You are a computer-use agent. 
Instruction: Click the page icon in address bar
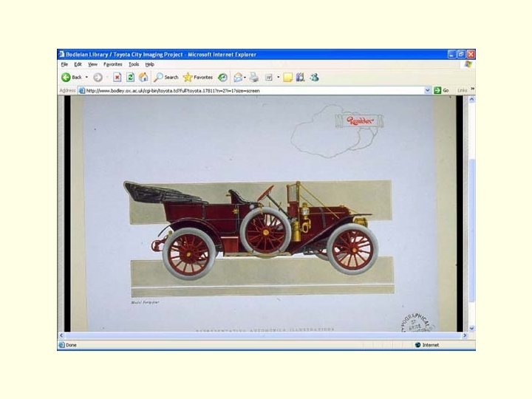pos(82,91)
